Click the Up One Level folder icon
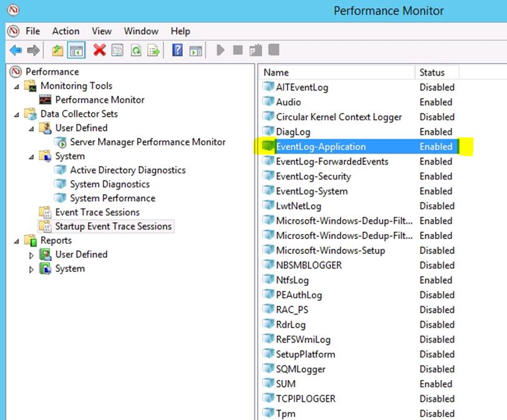The width and height of the screenshot is (507, 420). 57,51
